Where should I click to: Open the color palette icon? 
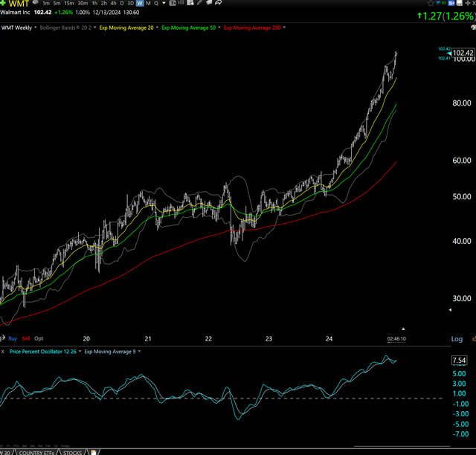point(474,28)
